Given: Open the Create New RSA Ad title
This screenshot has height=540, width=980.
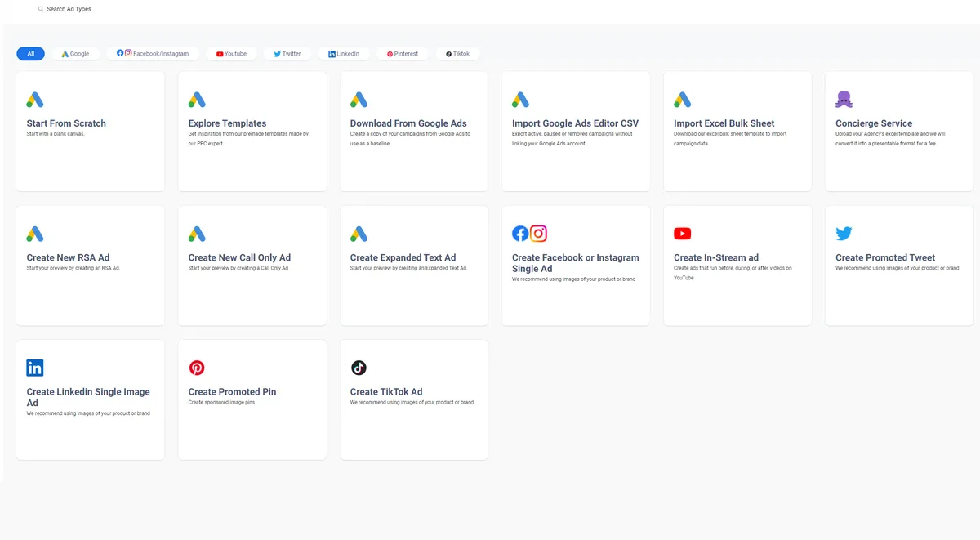Looking at the screenshot, I should point(68,257).
